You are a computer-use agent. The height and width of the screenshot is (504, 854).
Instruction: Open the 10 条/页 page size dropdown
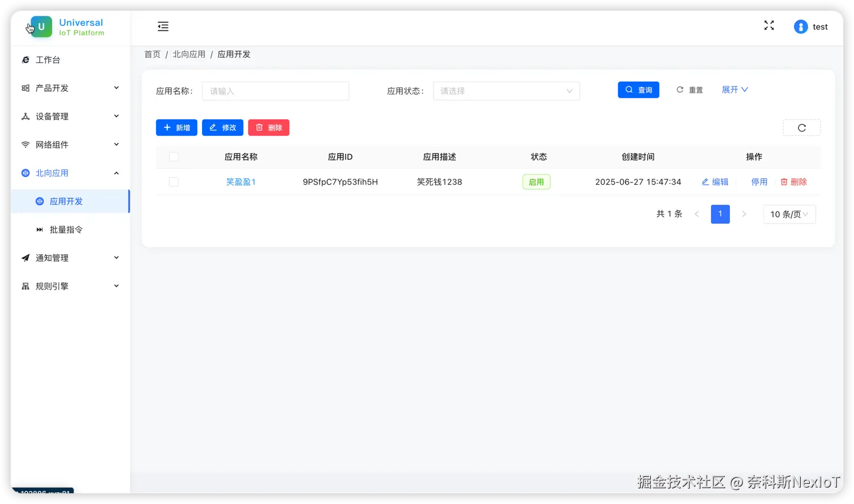(x=789, y=214)
